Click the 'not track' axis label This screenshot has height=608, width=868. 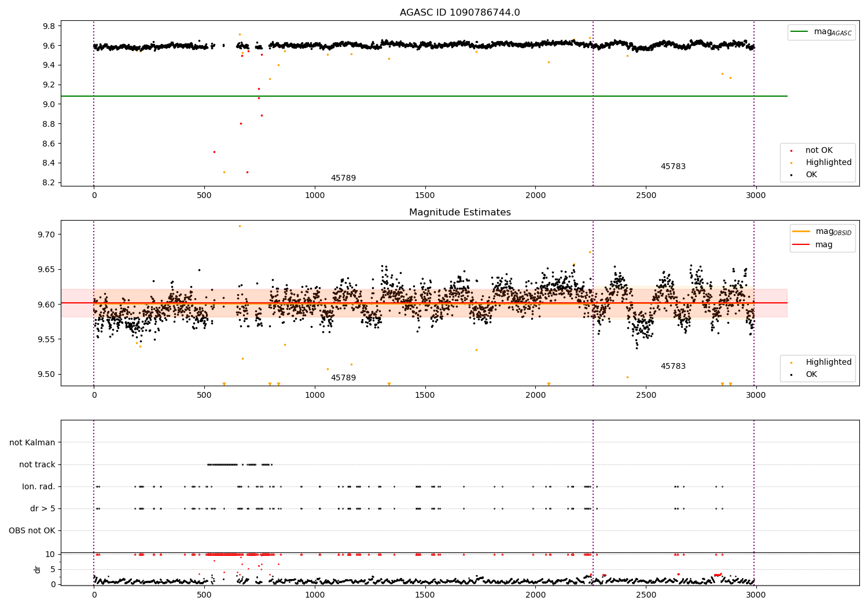point(37,465)
